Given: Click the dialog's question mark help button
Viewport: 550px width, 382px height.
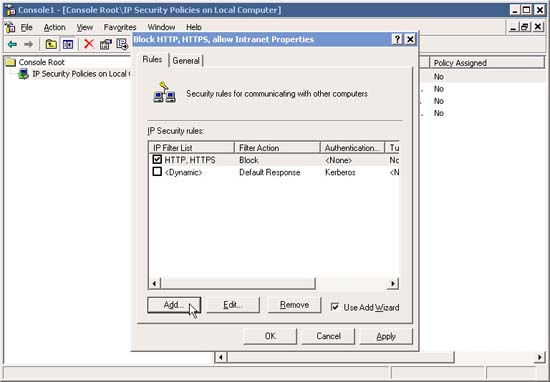Looking at the screenshot, I should 397,39.
